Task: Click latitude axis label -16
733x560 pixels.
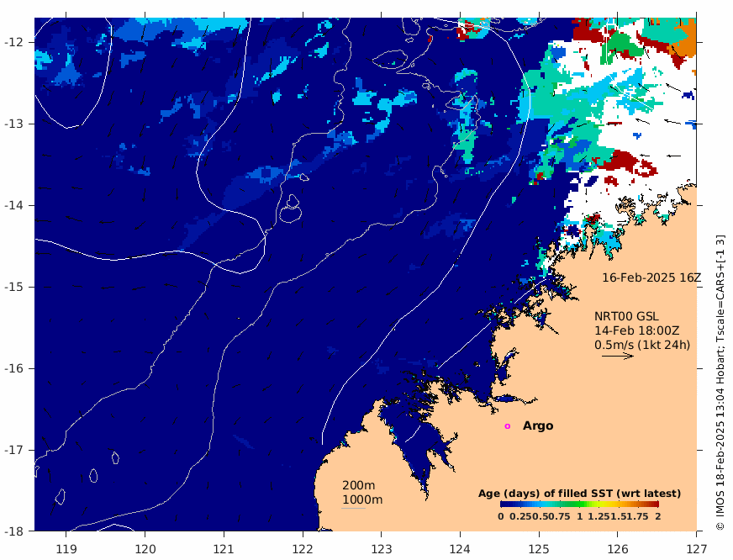Action: point(13,368)
